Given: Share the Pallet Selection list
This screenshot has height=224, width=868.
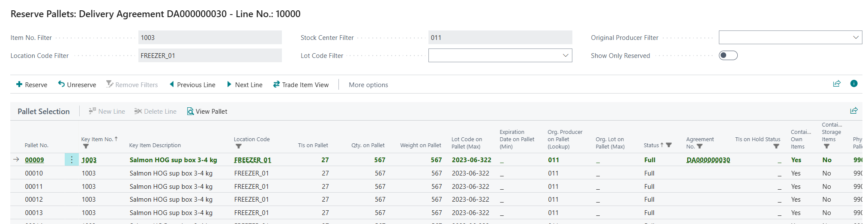Looking at the screenshot, I should (x=853, y=111).
